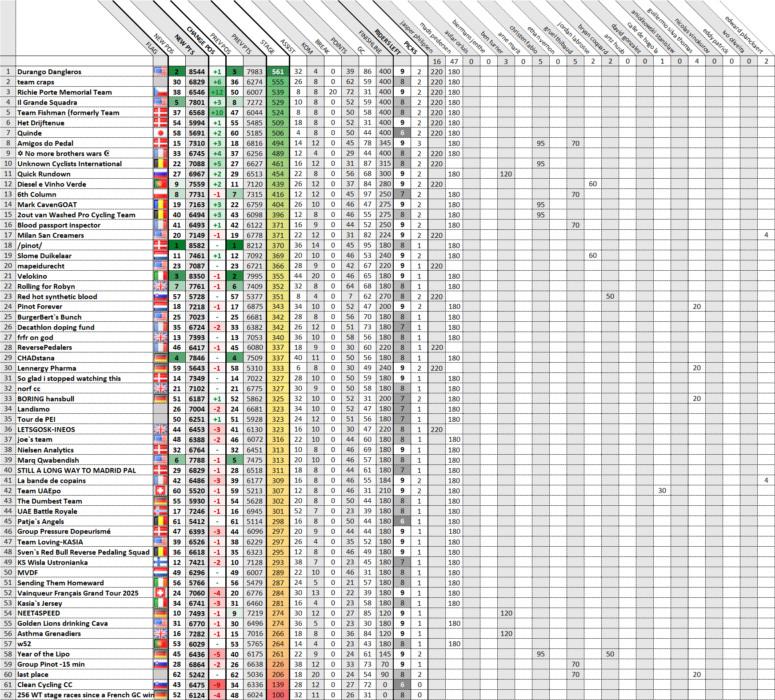Select the Italian flag beside Velokino
Screen dimensions: 775x700
[x=160, y=276]
